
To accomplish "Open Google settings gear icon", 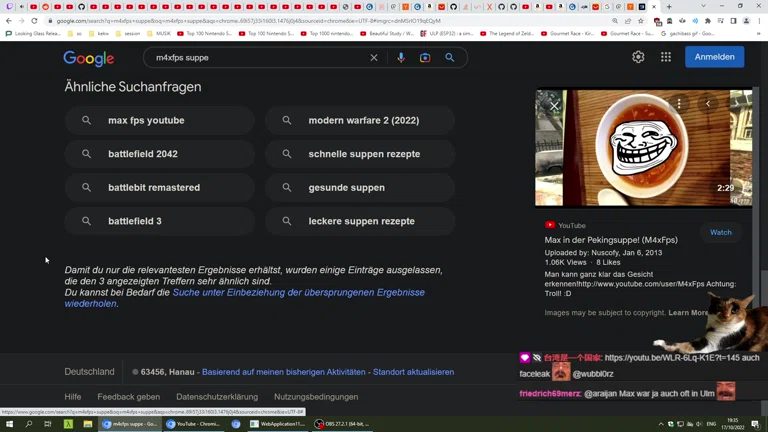I will pyautogui.click(x=638, y=57).
